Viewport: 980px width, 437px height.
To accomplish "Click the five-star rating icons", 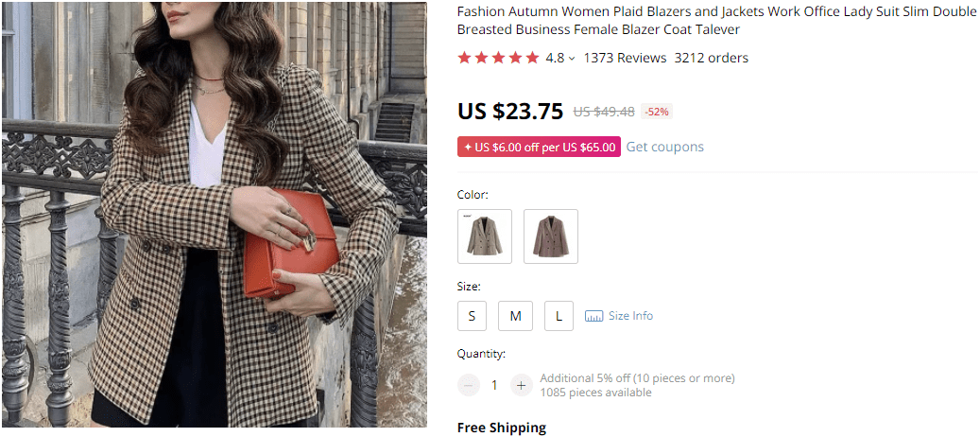I will [x=498, y=58].
